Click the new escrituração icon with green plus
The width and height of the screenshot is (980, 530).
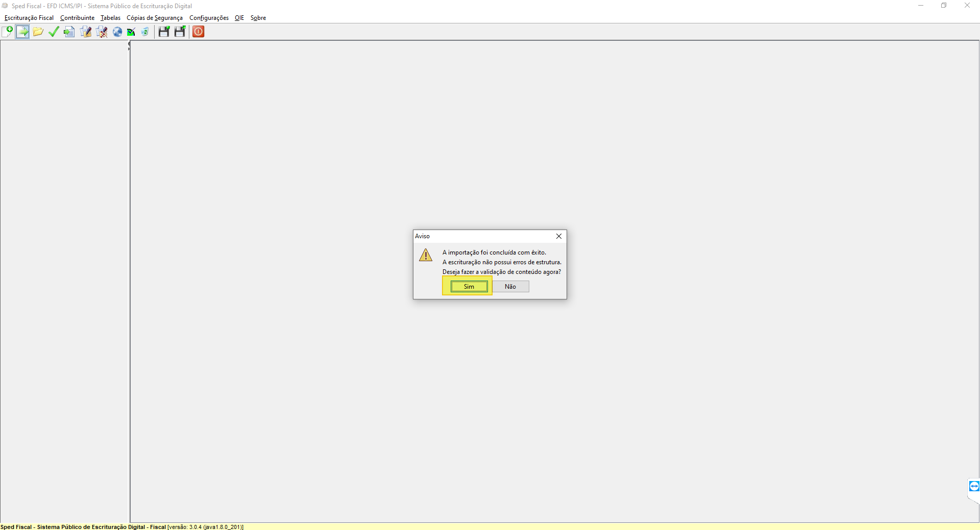click(x=7, y=32)
